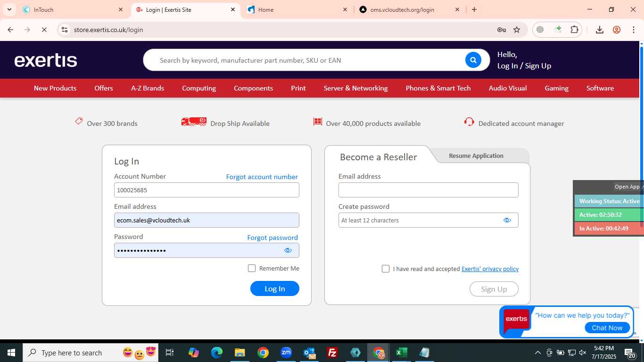Viewport: 644px width, 362px height.
Task: Focus the Create password field
Action: (429, 220)
